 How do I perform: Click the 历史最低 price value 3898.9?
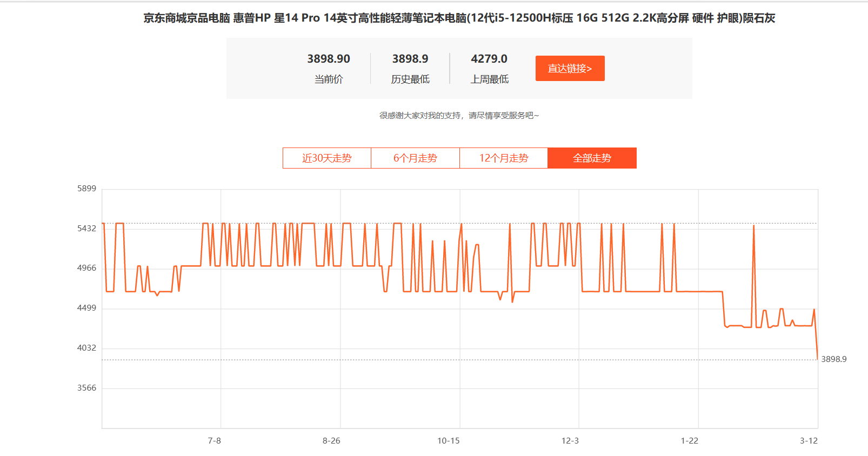tap(410, 59)
